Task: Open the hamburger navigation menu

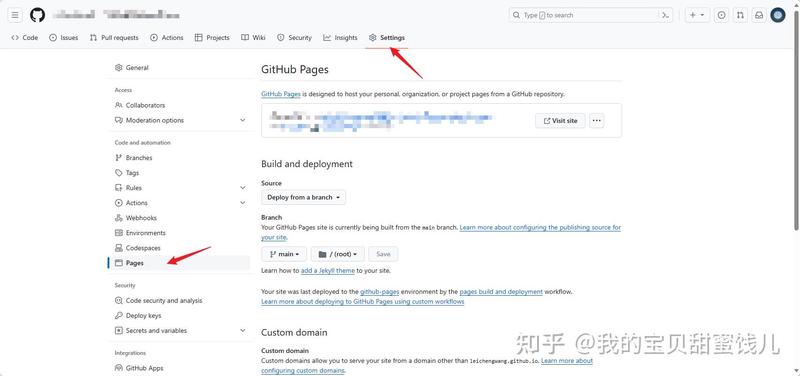Action: pyautogui.click(x=15, y=15)
